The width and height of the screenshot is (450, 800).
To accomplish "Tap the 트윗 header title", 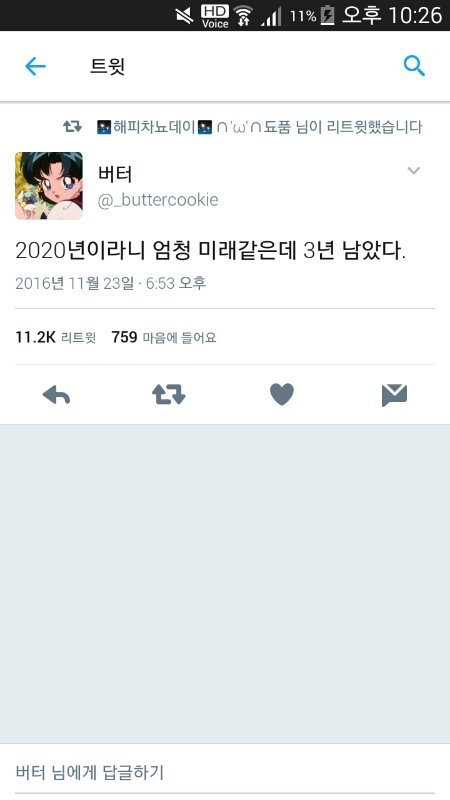I will pyautogui.click(x=107, y=66).
